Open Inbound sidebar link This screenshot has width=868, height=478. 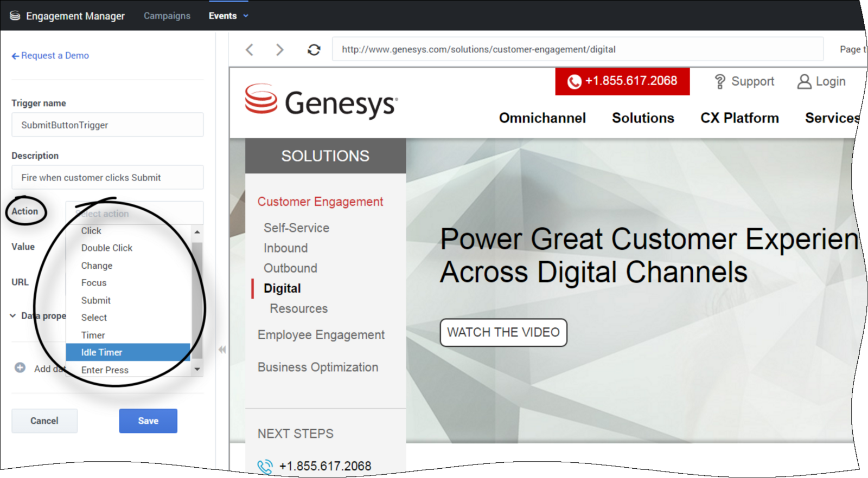tap(285, 248)
